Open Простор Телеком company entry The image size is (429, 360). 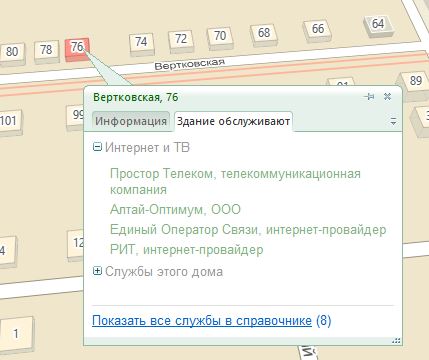235,181
